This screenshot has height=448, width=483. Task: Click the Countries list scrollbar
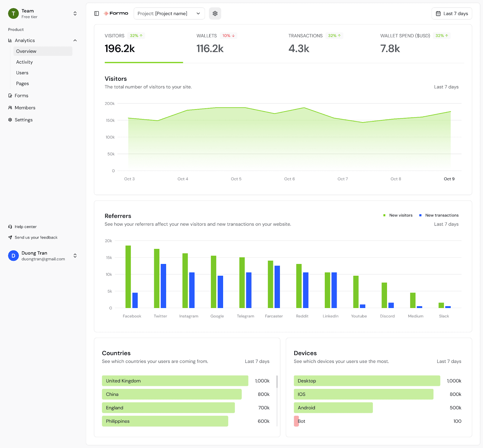click(x=277, y=382)
